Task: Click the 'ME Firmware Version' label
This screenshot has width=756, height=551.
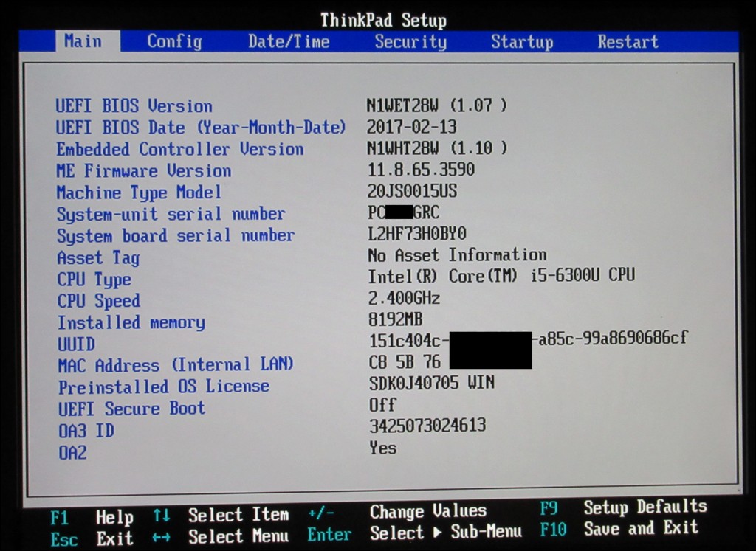Action: click(x=144, y=170)
